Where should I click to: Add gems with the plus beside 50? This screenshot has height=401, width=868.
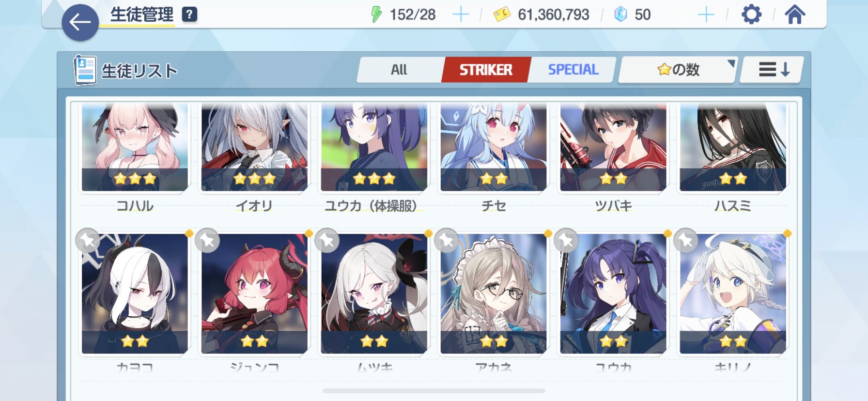(706, 15)
